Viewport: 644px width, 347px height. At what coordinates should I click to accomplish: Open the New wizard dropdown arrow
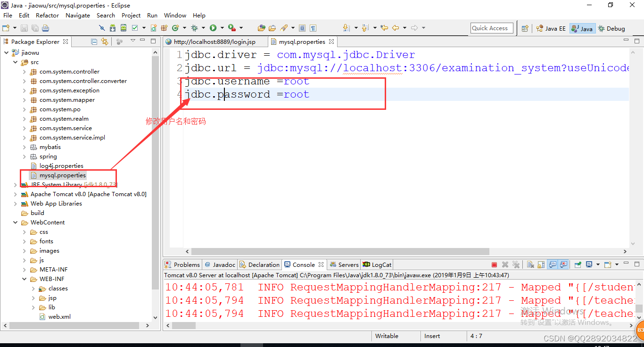click(15, 28)
